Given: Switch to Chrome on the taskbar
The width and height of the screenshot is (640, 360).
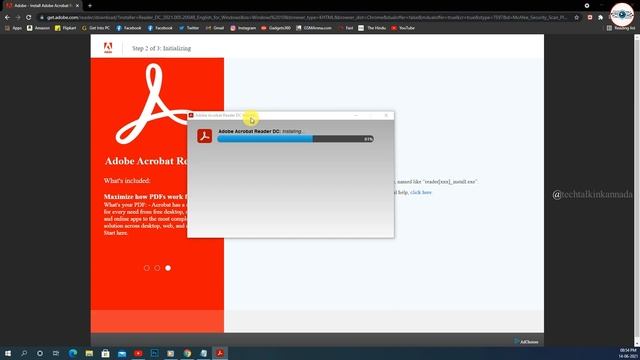Looking at the screenshot, I should (187, 353).
